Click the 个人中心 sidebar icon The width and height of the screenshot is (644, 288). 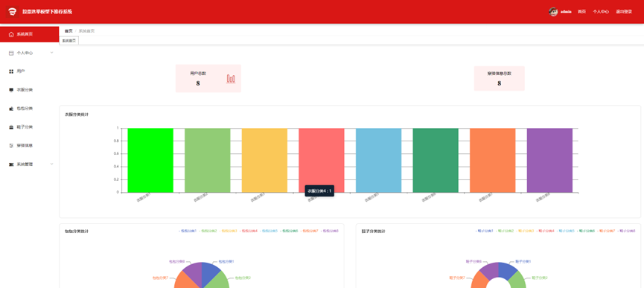point(11,53)
